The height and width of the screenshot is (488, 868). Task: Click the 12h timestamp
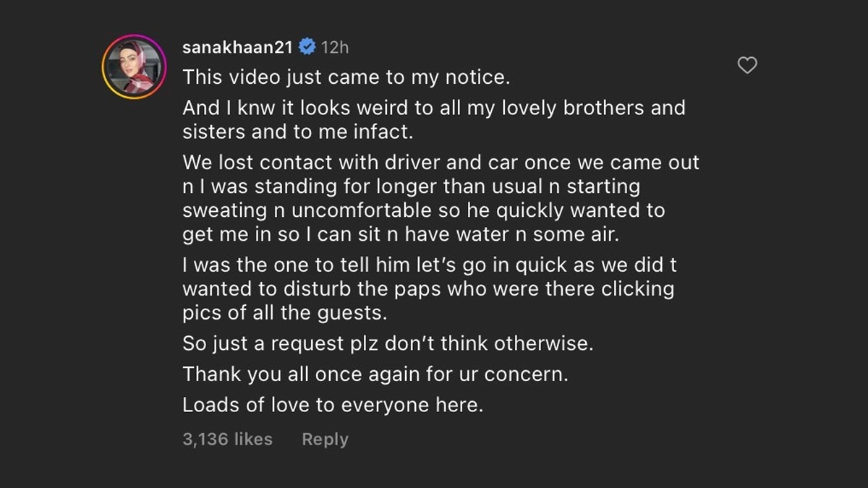(x=335, y=48)
